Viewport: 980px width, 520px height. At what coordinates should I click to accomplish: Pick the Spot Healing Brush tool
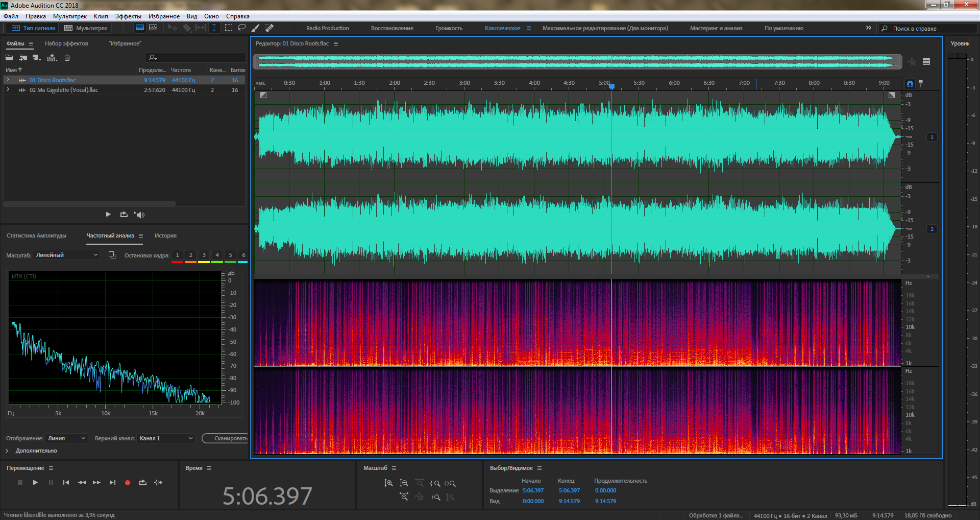coord(269,28)
